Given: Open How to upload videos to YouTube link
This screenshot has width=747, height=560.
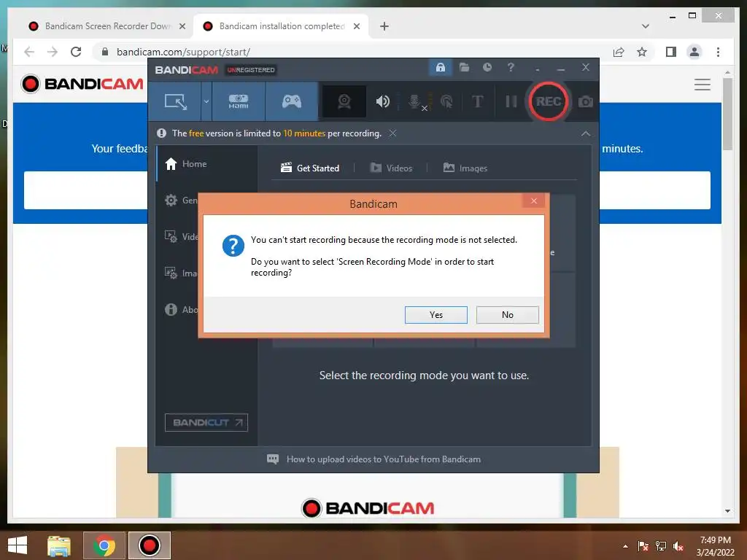Looking at the screenshot, I should coord(384,459).
